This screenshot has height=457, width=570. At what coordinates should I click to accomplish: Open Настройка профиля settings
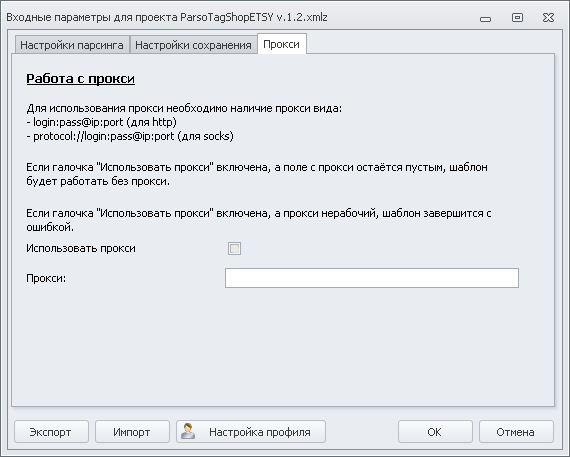pyautogui.click(x=251, y=432)
